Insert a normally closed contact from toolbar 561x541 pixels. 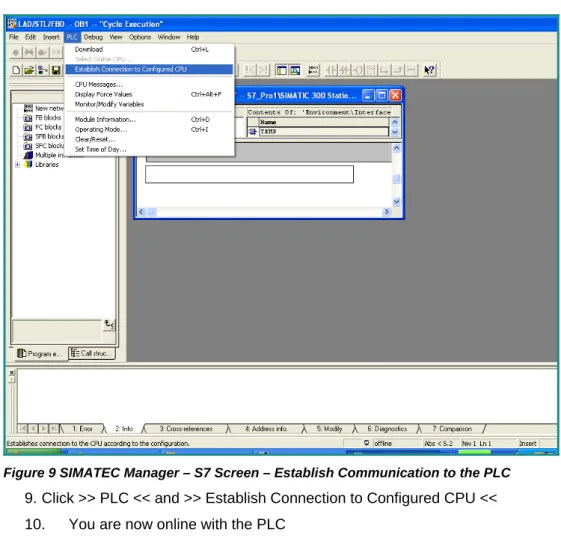pos(345,70)
